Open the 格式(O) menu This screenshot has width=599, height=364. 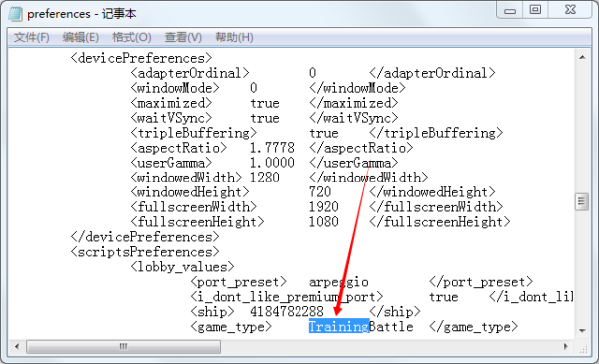tap(132, 37)
